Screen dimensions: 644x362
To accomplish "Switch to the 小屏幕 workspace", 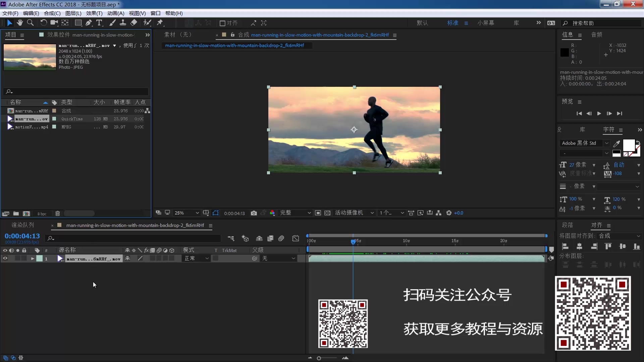I will coord(486,23).
